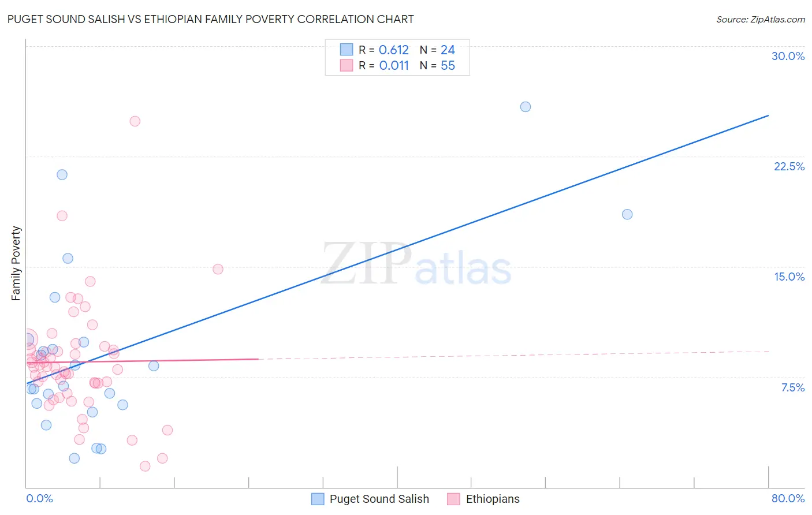Click the N = 55 value in legend
812x515 pixels.
pos(438,65)
